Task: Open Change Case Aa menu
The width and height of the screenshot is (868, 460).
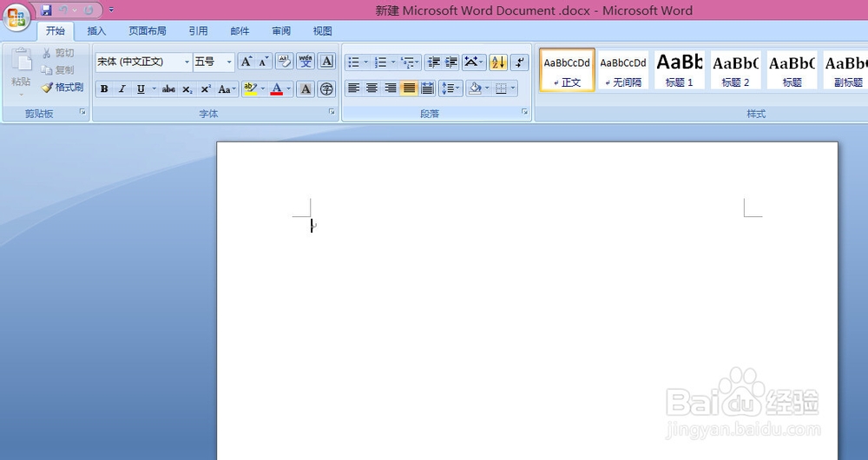Action: pyautogui.click(x=227, y=89)
